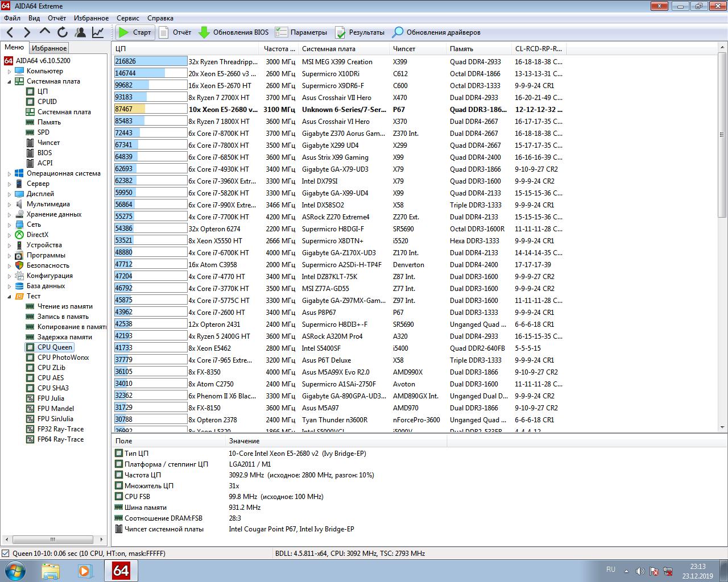The image size is (728, 582).
Task: Open the Отчёт menu in menu bar
Action: [57, 18]
